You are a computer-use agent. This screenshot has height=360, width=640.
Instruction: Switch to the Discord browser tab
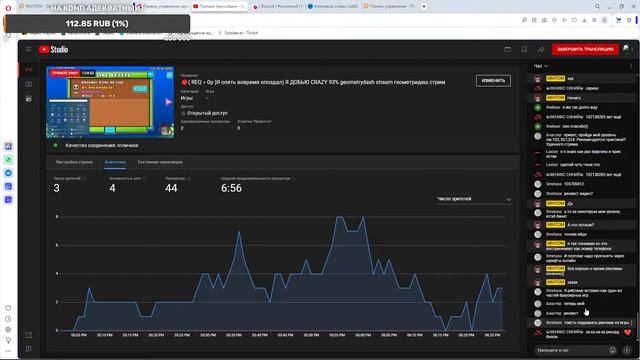pos(278,7)
